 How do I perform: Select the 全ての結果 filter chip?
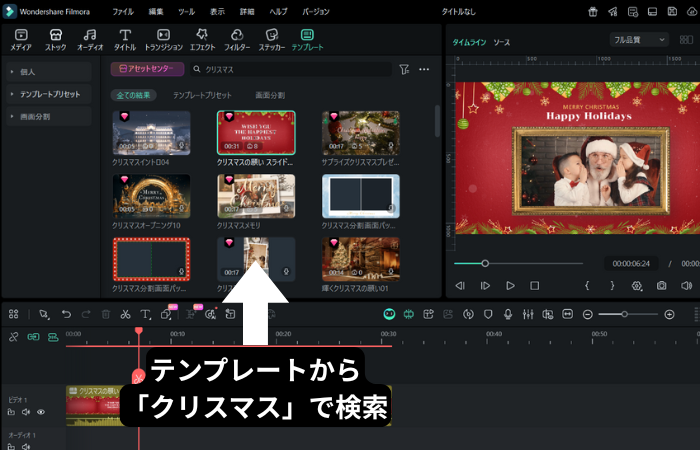[x=133, y=95]
